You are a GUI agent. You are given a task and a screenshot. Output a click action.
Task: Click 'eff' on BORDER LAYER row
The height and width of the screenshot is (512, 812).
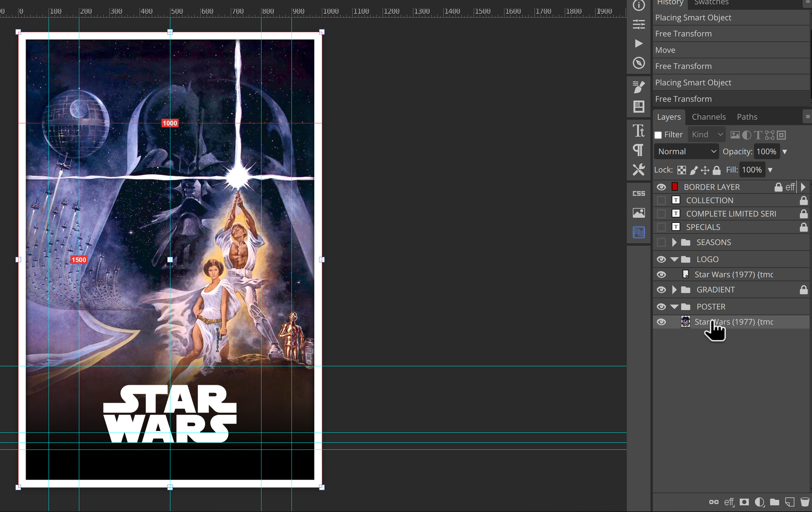pyautogui.click(x=790, y=187)
